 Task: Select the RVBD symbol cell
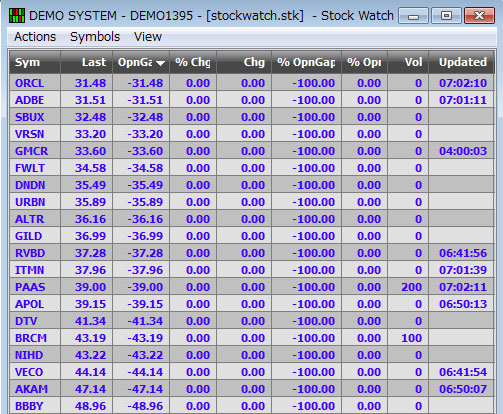coord(35,253)
